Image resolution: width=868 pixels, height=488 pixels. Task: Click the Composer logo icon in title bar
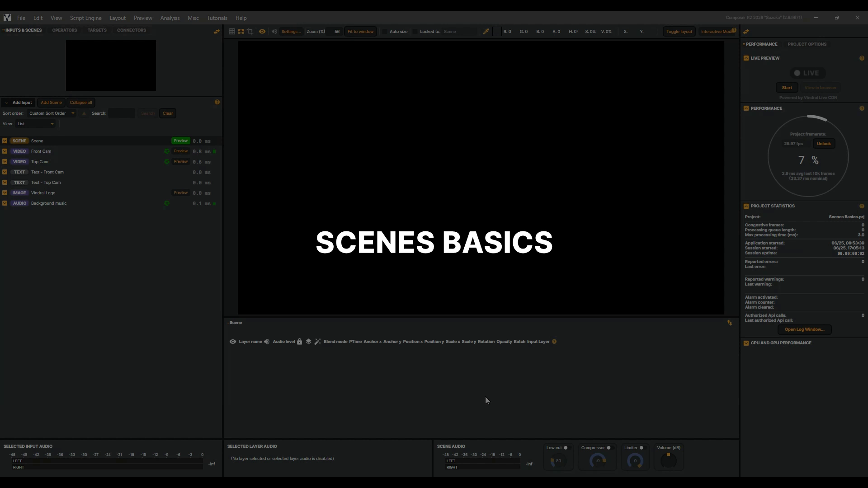click(x=7, y=18)
